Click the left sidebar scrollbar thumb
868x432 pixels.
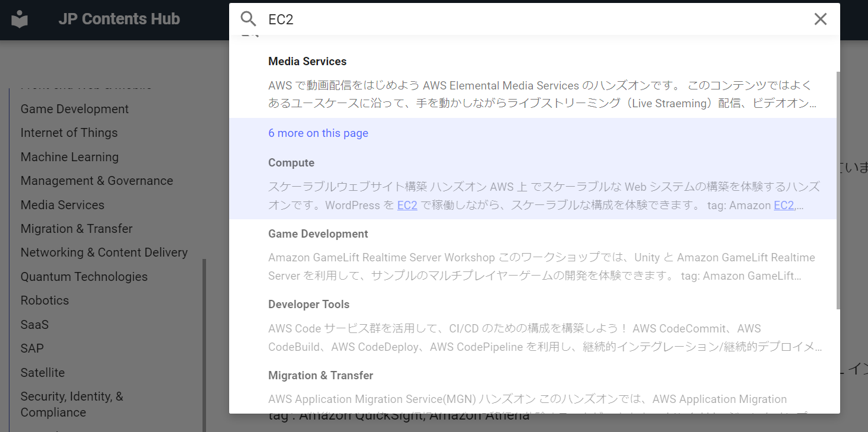[205, 345]
